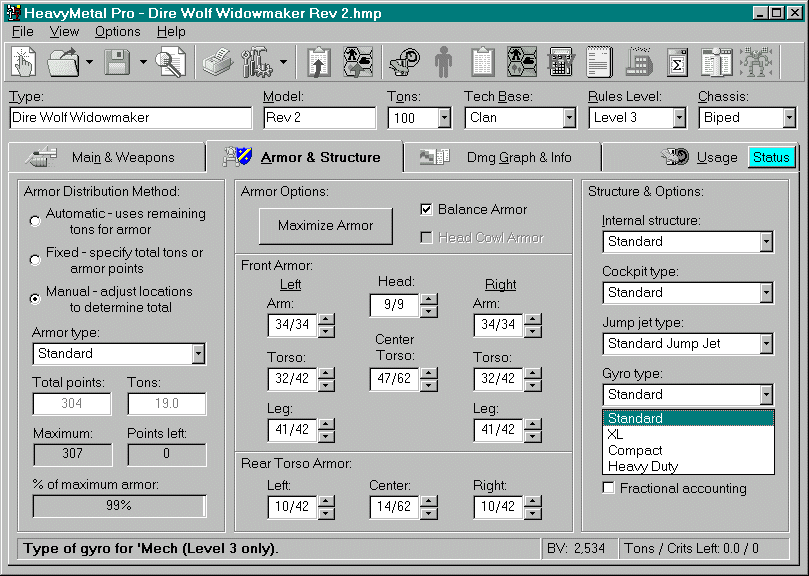This screenshot has width=809, height=576.
Task: Increase Head armor with up stepper
Action: coord(429,299)
